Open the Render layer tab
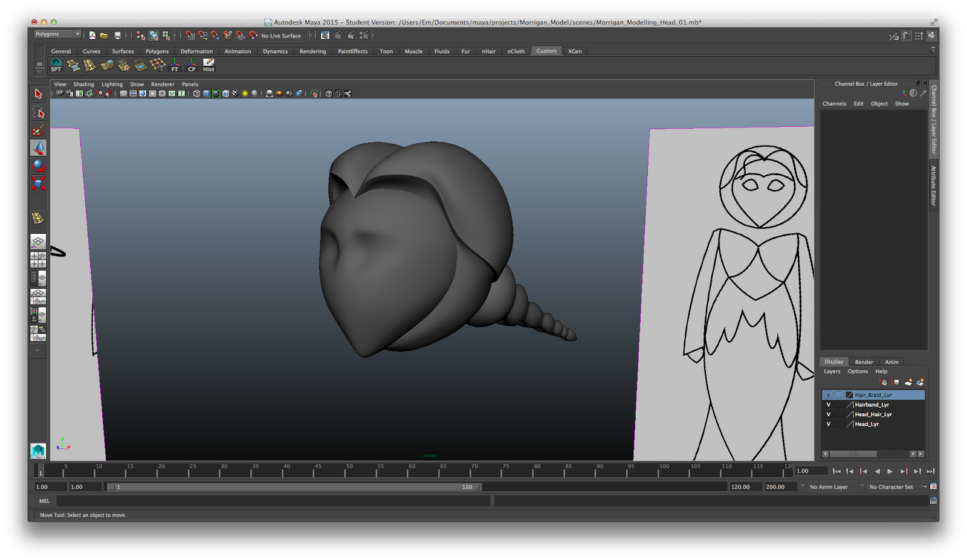This screenshot has height=560, width=967. coord(864,362)
